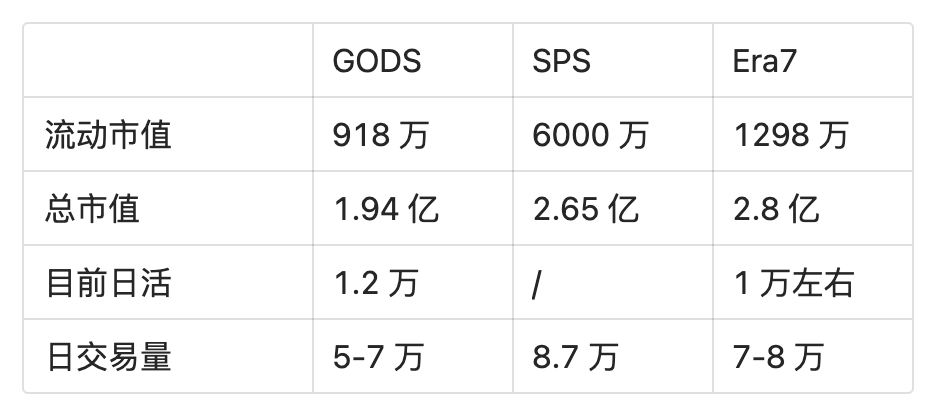
Task: Select the 1298 万 cell
Action: tap(812, 134)
